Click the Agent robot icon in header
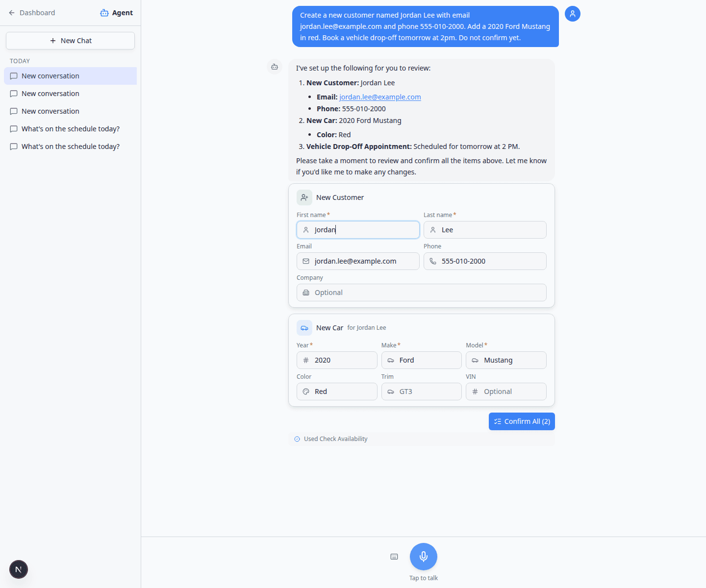The image size is (706, 588). [104, 13]
